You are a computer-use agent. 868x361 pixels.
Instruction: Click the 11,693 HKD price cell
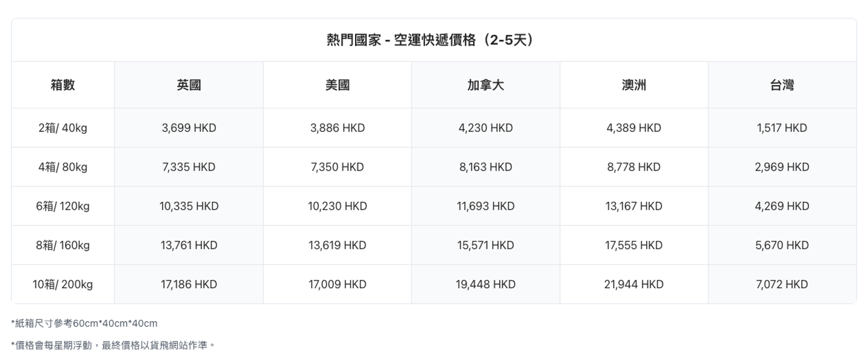[485, 206]
